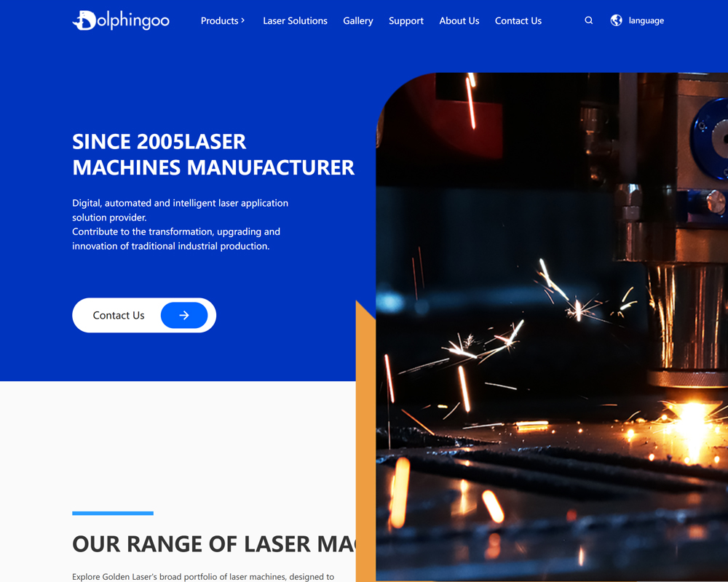Click the Dolphingoo dolphin logo
The image size is (728, 582).
click(x=121, y=20)
